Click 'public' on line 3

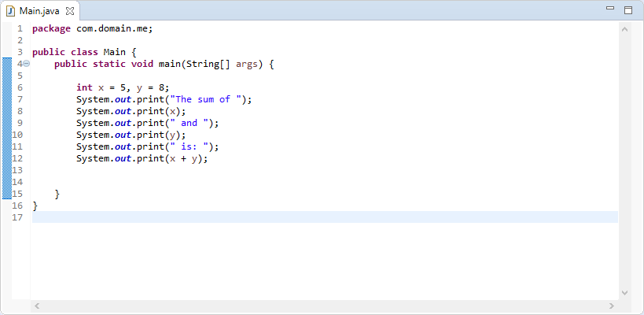coord(49,53)
